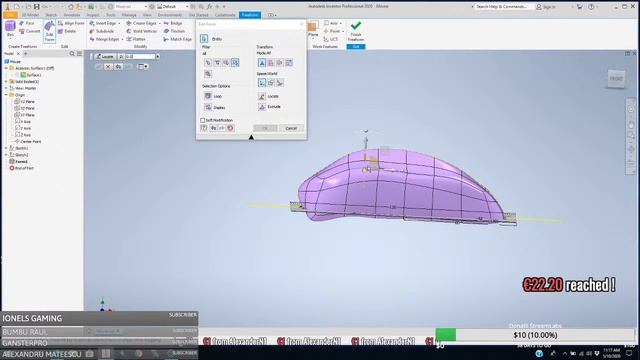Select the Face tool in Create Freeform
Viewport: 640px width, 360px height.
pyautogui.click(x=27, y=23)
